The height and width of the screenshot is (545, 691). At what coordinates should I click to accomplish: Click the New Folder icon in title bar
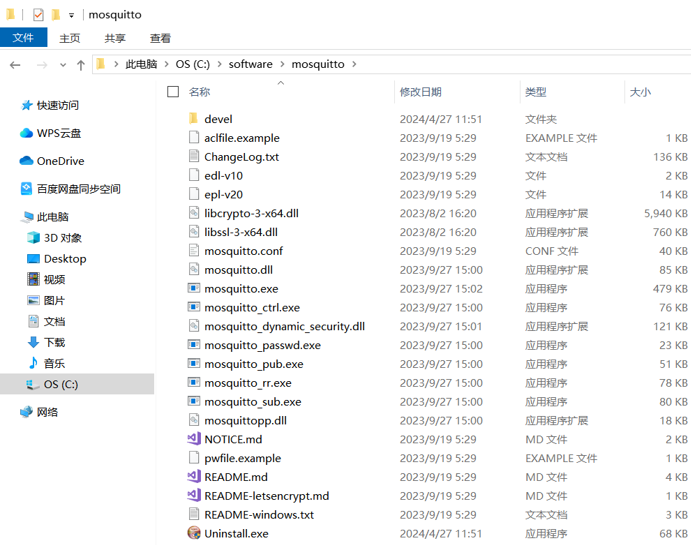(56, 15)
